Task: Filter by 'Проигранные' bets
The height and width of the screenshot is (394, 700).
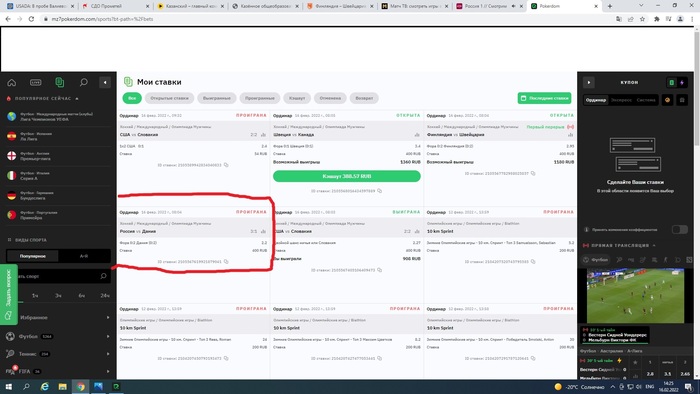Action: (x=259, y=98)
